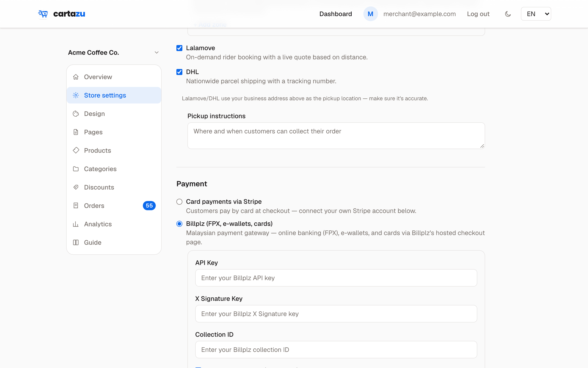Viewport: 588px width, 368px height.
Task: Click the Log out link
Action: 478,14
